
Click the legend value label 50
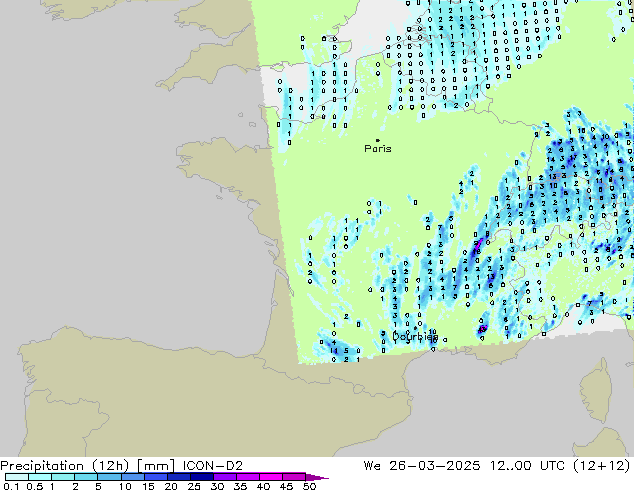[309, 486]
